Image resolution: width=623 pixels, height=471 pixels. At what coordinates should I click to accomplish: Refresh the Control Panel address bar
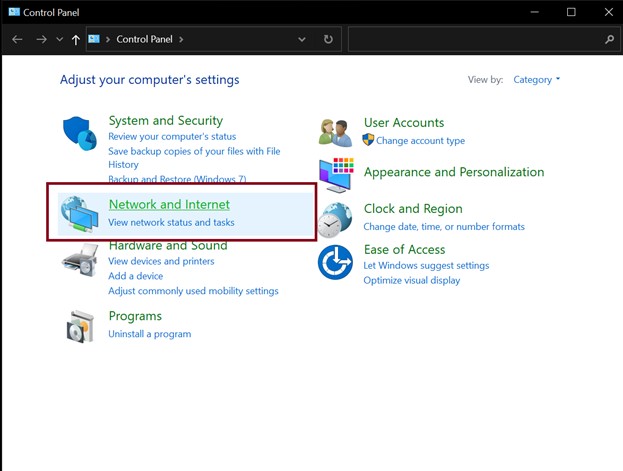click(328, 39)
